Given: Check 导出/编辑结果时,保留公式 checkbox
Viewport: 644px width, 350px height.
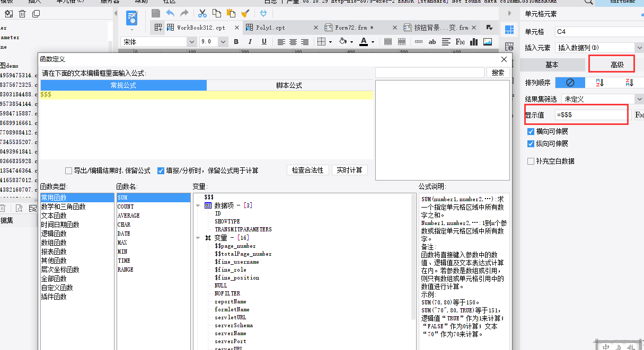Looking at the screenshot, I should pyautogui.click(x=69, y=170).
